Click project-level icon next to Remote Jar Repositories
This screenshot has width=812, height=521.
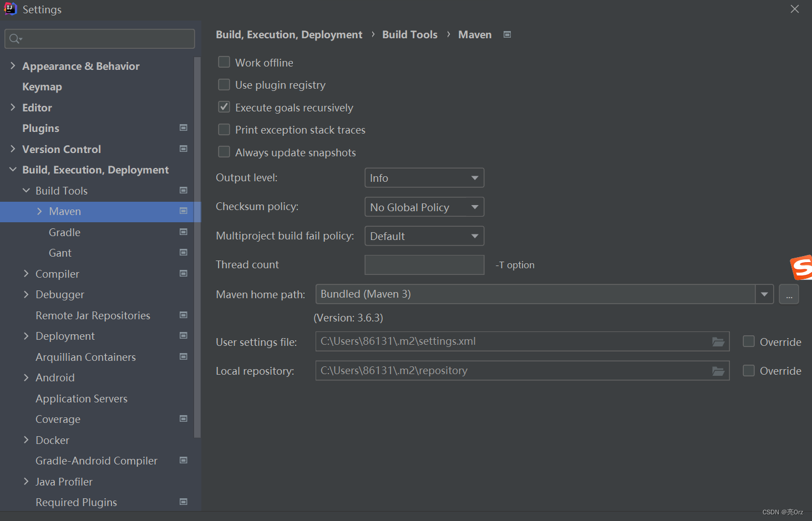(184, 315)
